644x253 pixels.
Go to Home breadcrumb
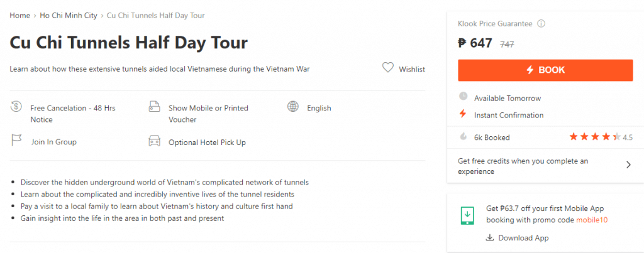pos(19,16)
